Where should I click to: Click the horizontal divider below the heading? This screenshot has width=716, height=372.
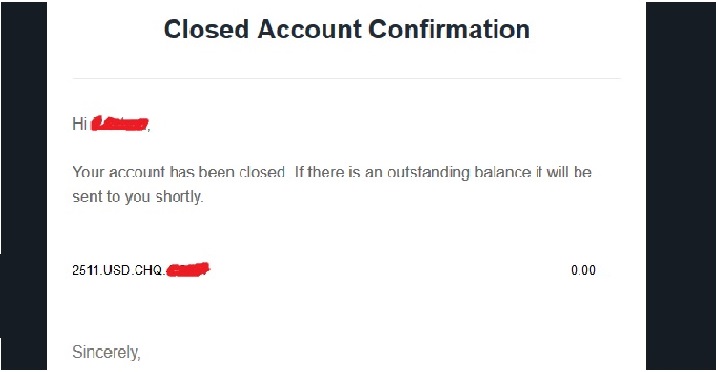(x=346, y=79)
